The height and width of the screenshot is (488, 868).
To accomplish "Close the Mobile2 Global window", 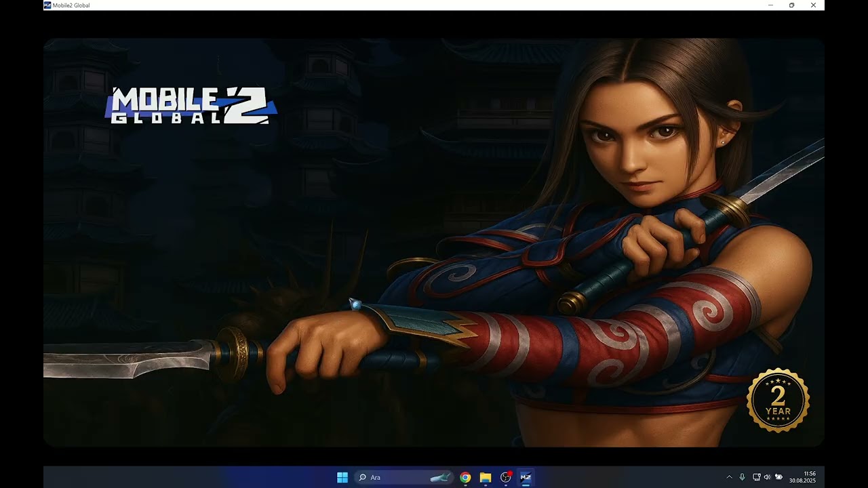I will (813, 5).
